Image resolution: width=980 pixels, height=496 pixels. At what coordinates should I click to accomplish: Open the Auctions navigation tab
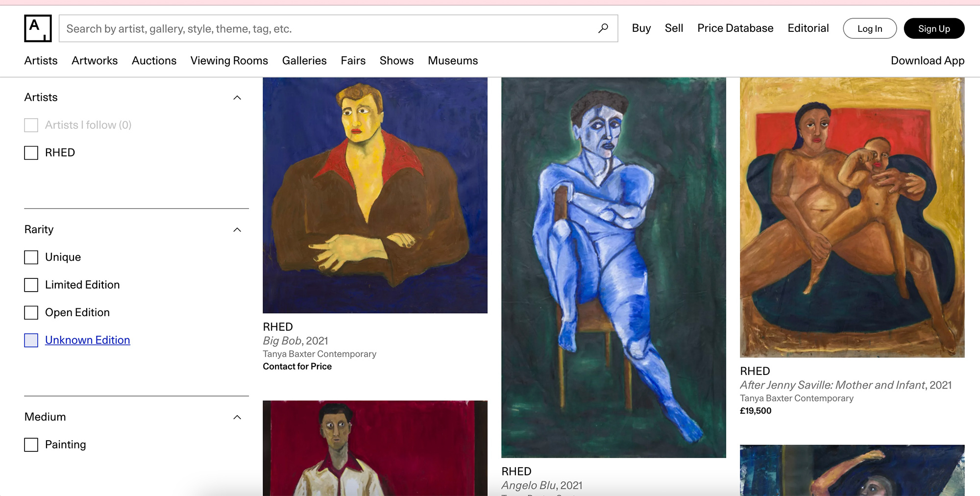154,61
